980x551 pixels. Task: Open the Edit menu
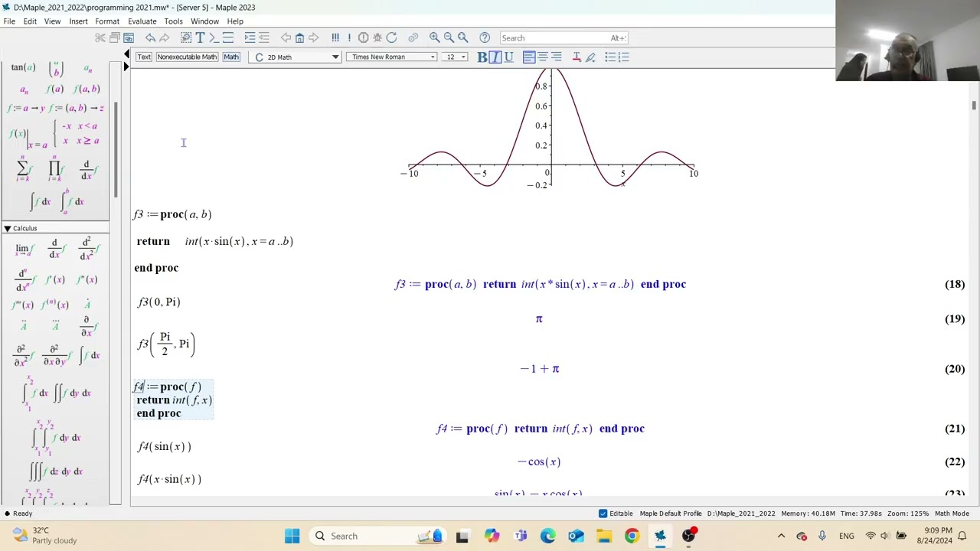coord(30,21)
